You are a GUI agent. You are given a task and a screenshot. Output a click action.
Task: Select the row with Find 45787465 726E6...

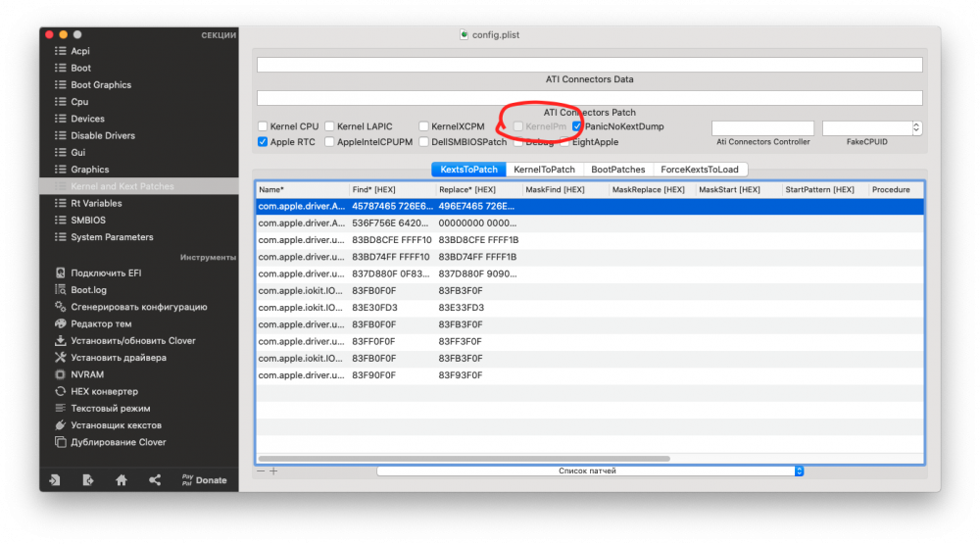pyautogui.click(x=589, y=207)
